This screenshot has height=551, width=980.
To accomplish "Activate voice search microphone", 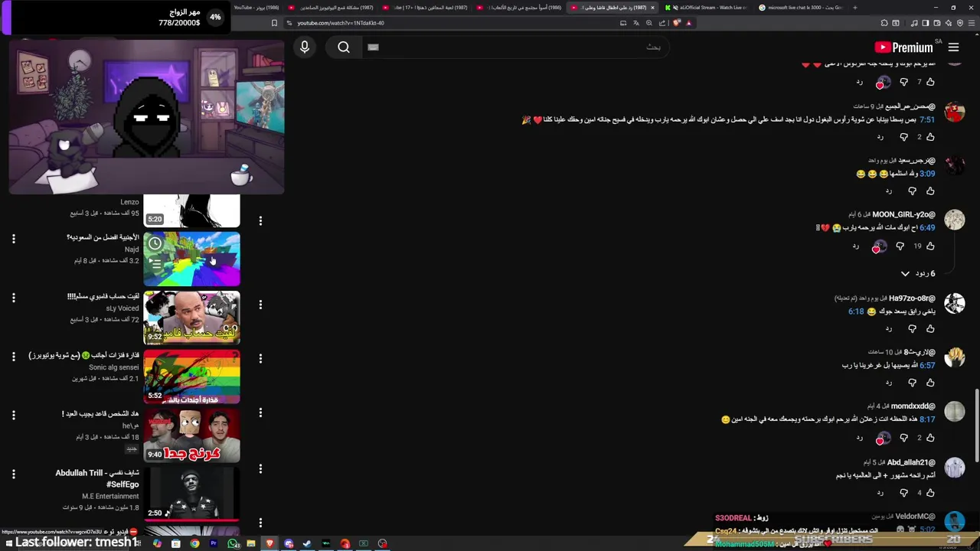I will [305, 47].
